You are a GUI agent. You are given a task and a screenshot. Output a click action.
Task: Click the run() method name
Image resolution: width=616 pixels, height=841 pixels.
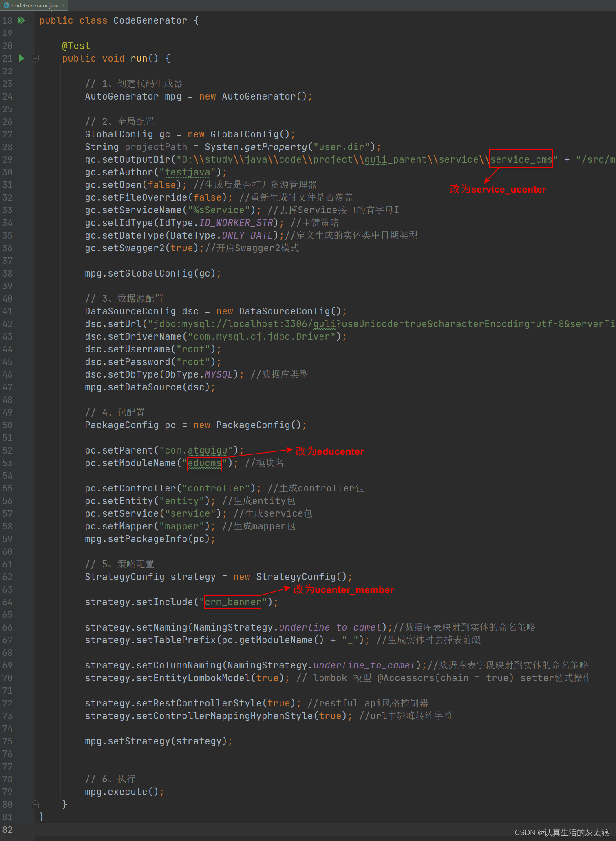(139, 58)
